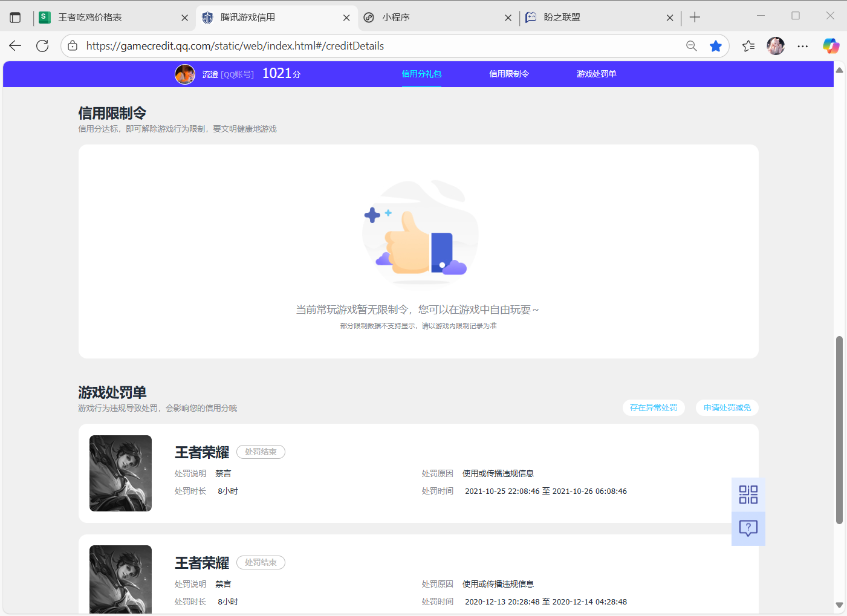Click the scrollbar down arrow
Viewport: 847px width, 616px height.
(839, 605)
